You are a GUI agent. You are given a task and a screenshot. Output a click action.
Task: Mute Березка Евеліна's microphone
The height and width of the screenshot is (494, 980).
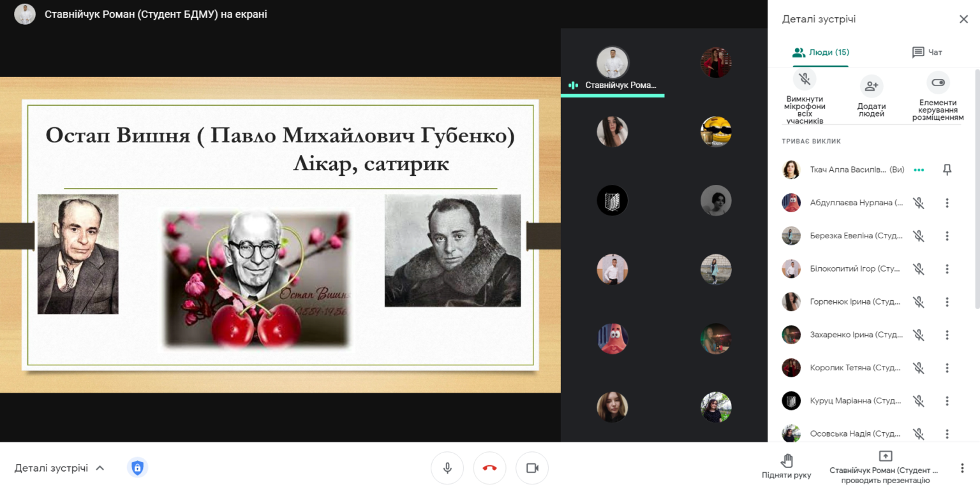[x=918, y=236]
